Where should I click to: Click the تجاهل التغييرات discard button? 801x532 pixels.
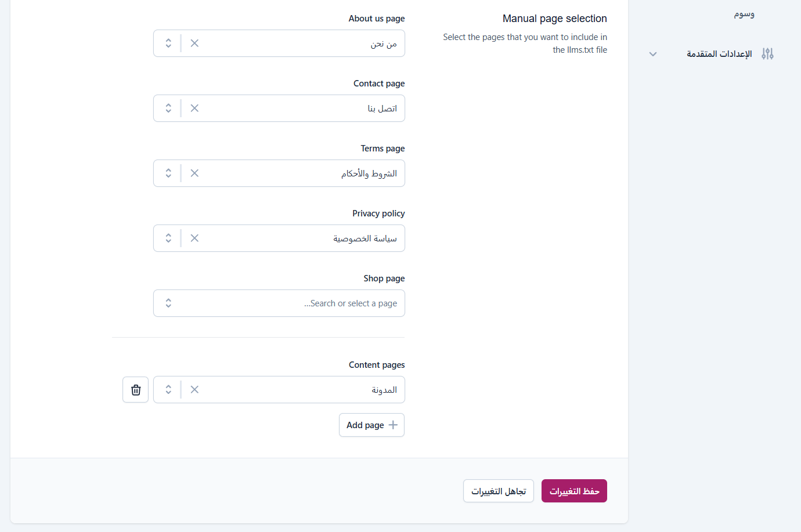coord(499,491)
